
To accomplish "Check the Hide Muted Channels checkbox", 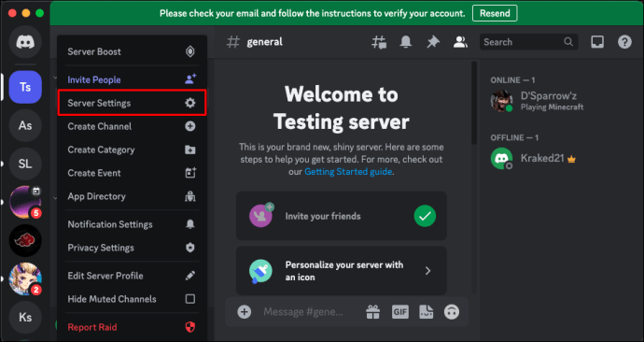I will [x=190, y=299].
